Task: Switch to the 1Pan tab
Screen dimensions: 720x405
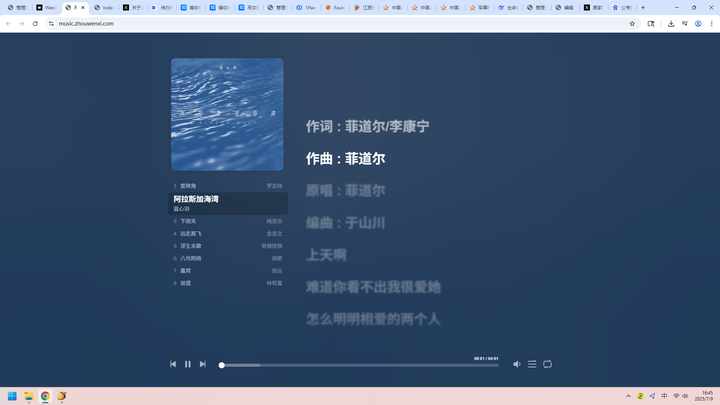Action: [306, 7]
